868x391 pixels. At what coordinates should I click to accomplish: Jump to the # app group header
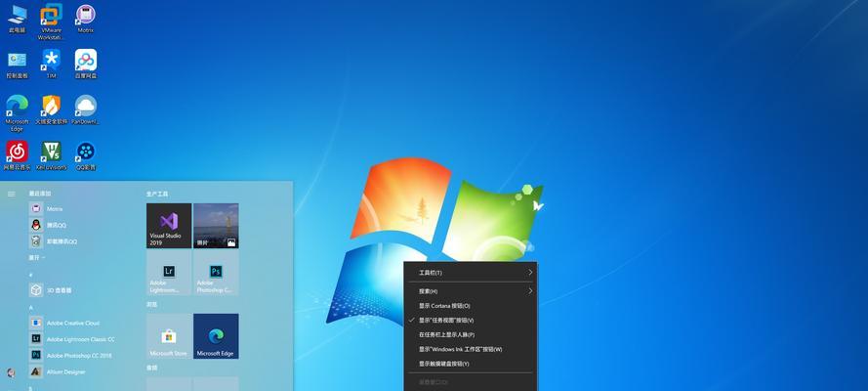click(x=31, y=274)
